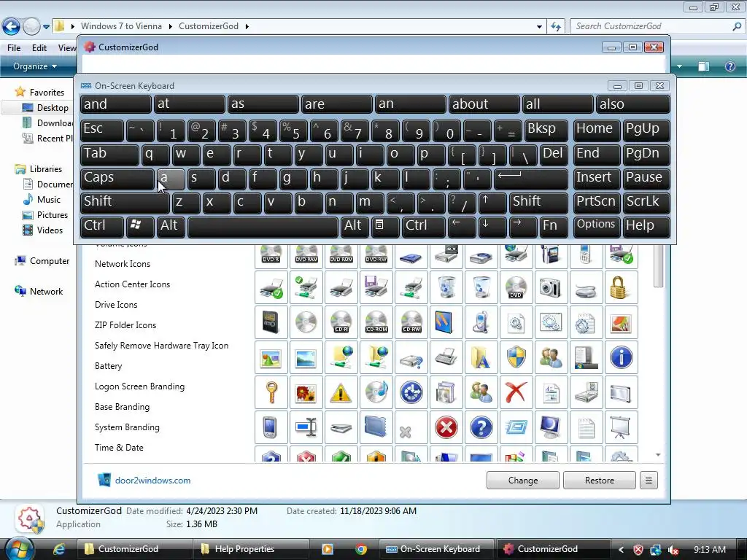747x560 pixels.
Task: Switch to Help Properties taskbar button
Action: click(251, 549)
